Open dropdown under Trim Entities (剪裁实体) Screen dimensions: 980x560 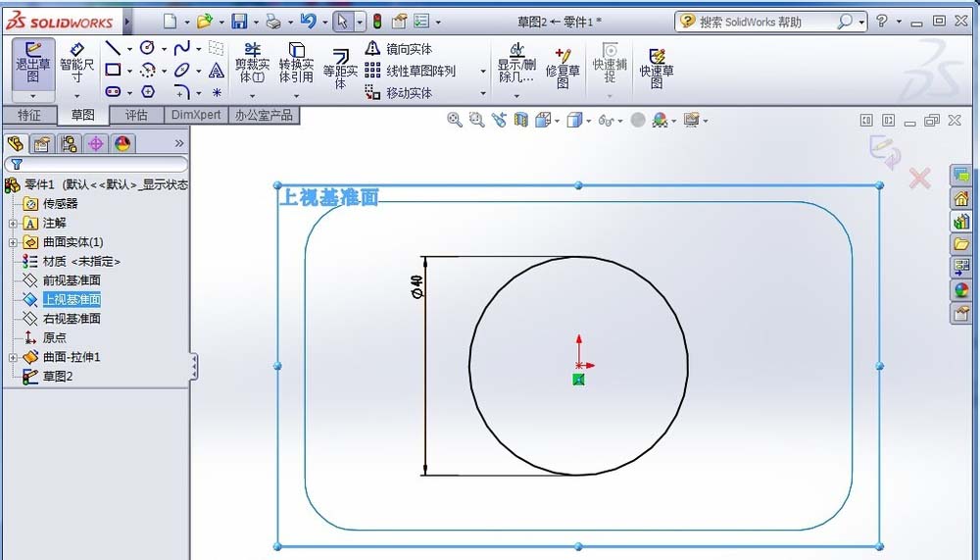[253, 96]
